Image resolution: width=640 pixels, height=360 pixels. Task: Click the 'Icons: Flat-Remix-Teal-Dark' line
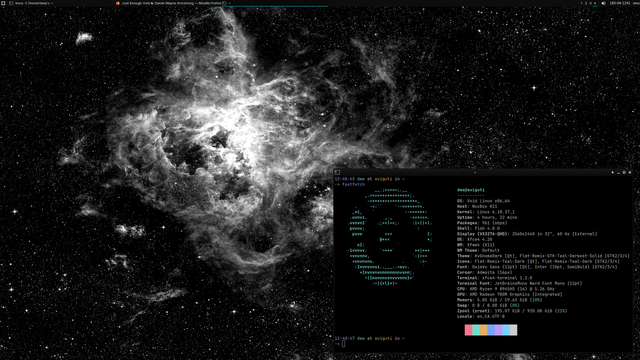[x=538, y=261]
